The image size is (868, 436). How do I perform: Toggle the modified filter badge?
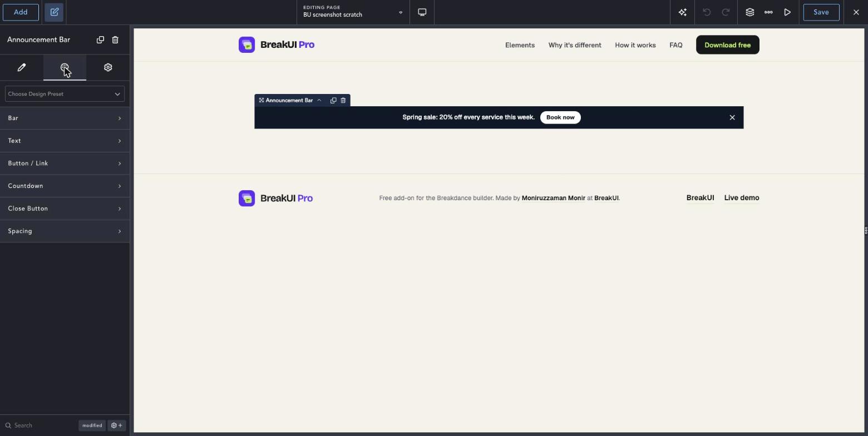pos(92,425)
